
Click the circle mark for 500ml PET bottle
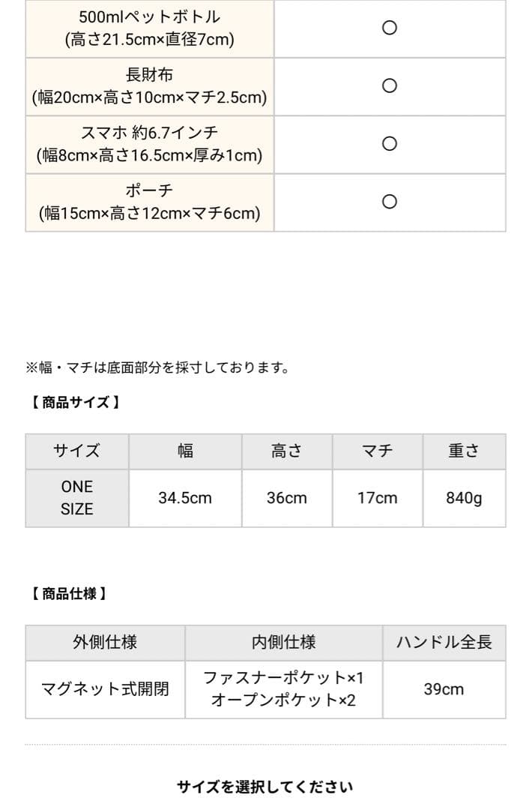tap(389, 28)
